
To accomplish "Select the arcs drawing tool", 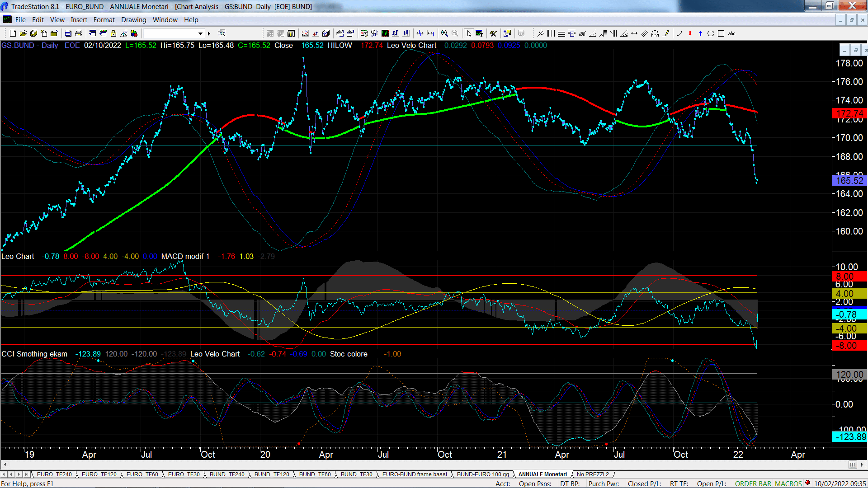I will [655, 33].
